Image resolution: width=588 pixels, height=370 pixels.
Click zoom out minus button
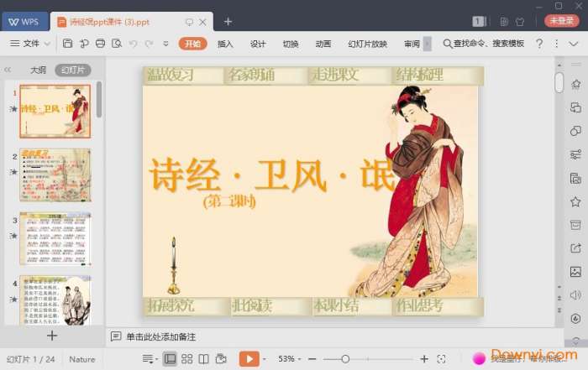(x=312, y=359)
